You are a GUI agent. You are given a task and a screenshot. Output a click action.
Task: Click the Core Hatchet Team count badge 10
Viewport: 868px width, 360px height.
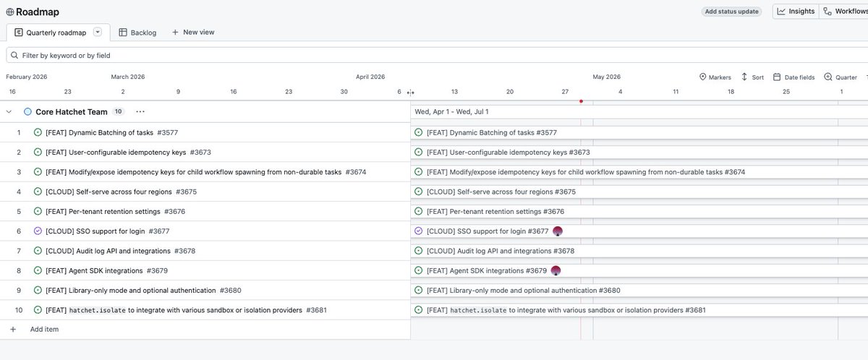click(119, 112)
